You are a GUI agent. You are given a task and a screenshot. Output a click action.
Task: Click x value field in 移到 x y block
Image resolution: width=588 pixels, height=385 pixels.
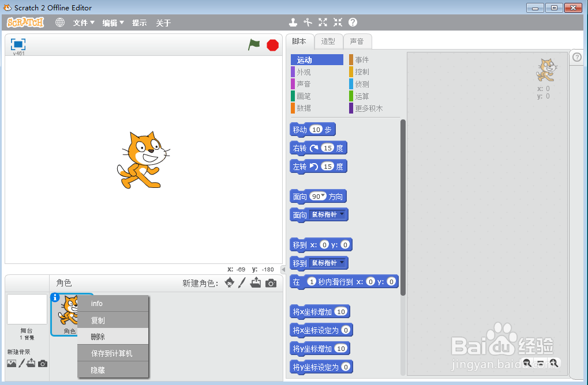coord(324,245)
